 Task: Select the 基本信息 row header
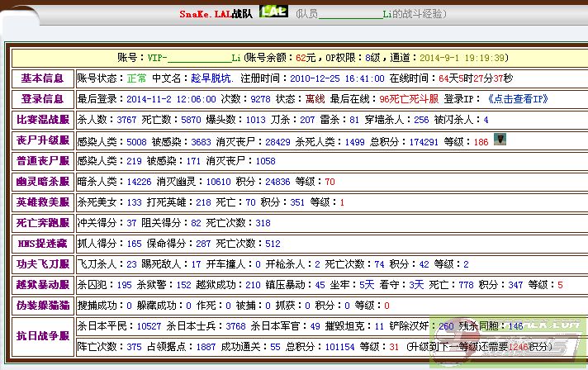tap(41, 78)
